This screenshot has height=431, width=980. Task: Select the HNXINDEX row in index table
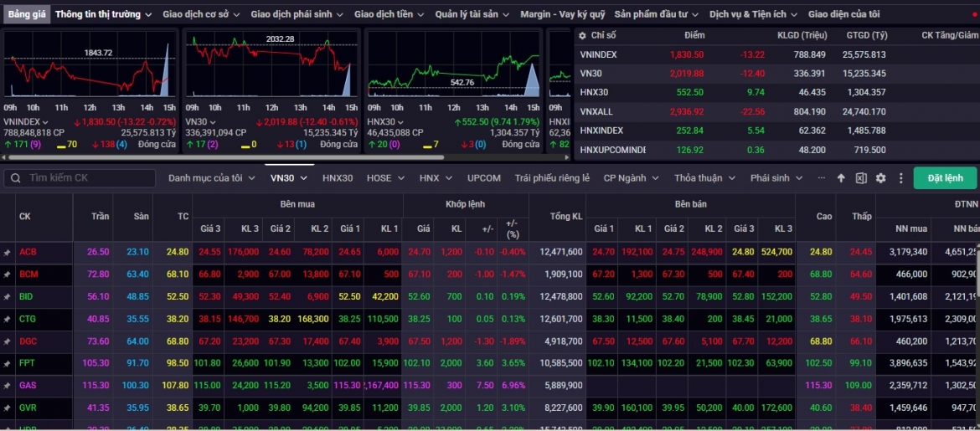[x=776, y=131]
